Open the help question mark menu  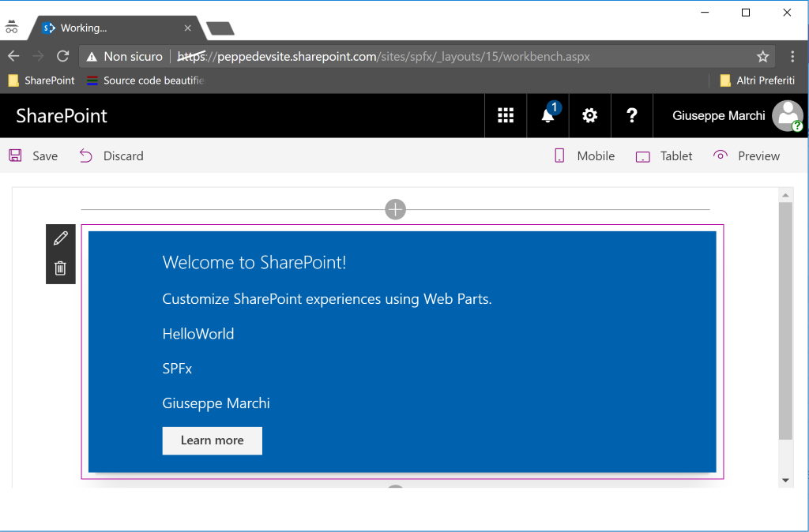632,115
